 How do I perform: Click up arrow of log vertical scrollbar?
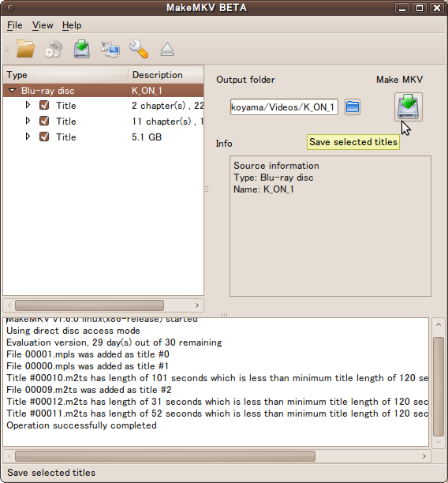439,324
